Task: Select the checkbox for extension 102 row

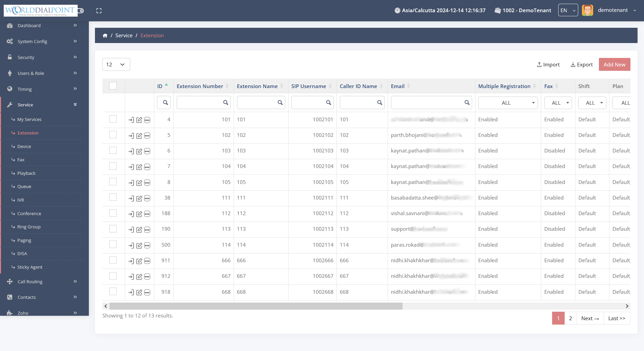Action: coord(113,135)
